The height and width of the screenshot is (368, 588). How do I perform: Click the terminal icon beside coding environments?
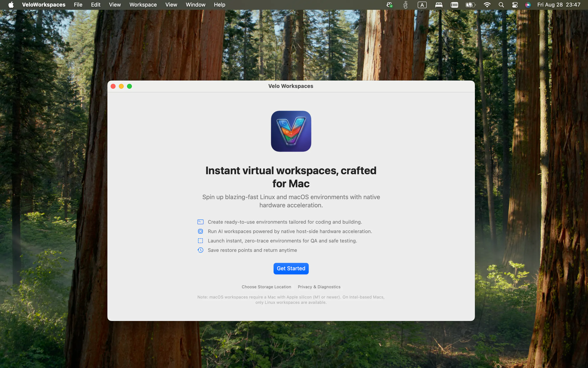tap(200, 222)
